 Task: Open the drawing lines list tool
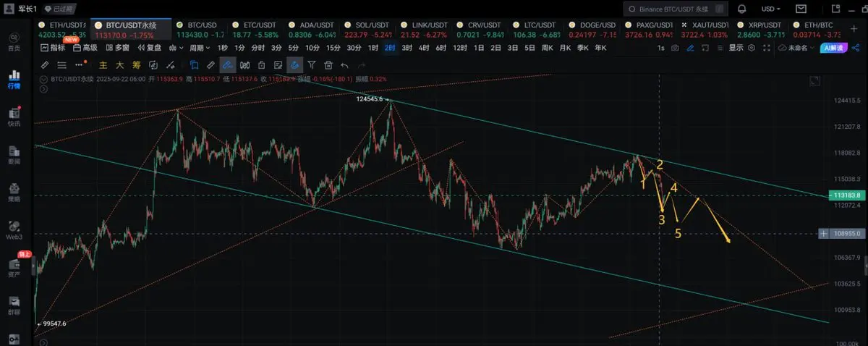click(61, 64)
